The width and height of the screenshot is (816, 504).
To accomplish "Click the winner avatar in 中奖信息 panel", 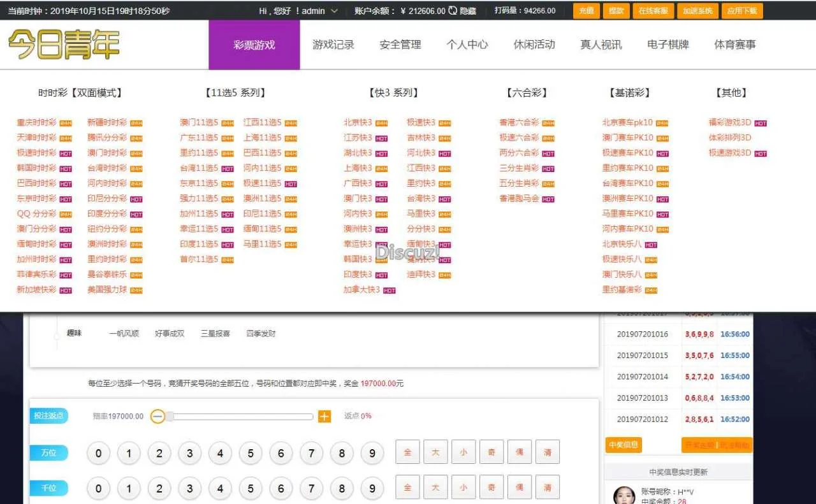I will pyautogui.click(x=623, y=496).
